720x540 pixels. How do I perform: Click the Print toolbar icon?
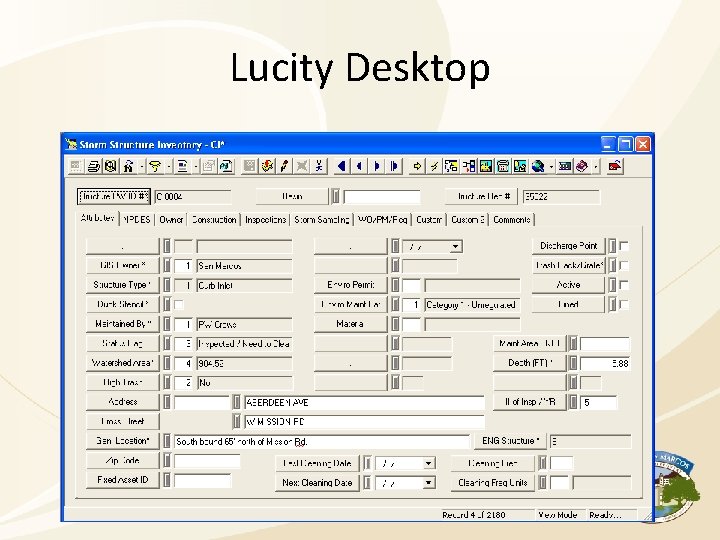93,166
